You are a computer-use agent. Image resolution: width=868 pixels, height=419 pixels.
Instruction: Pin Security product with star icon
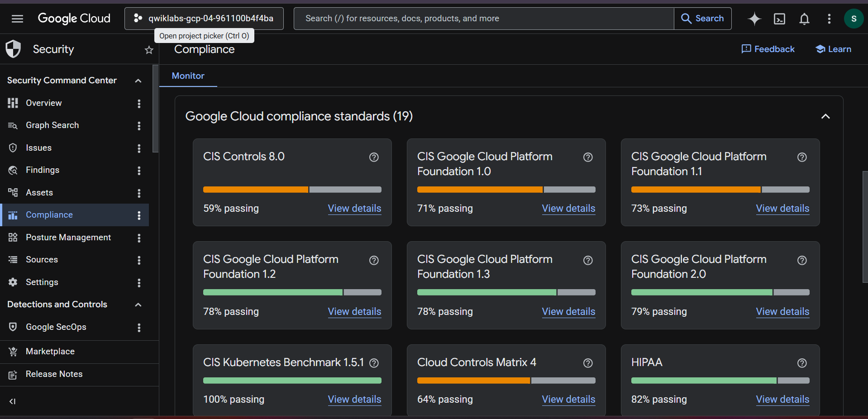tap(149, 50)
